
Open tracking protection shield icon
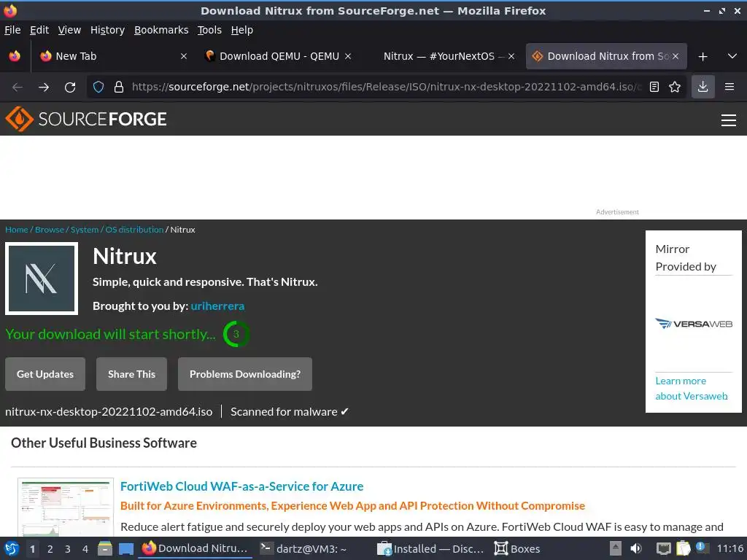(x=98, y=87)
